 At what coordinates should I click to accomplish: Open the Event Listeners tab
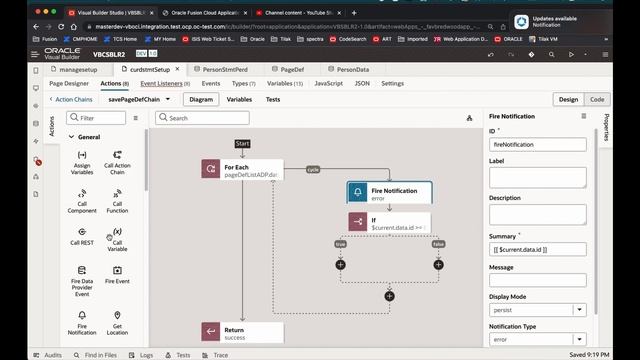pos(165,83)
